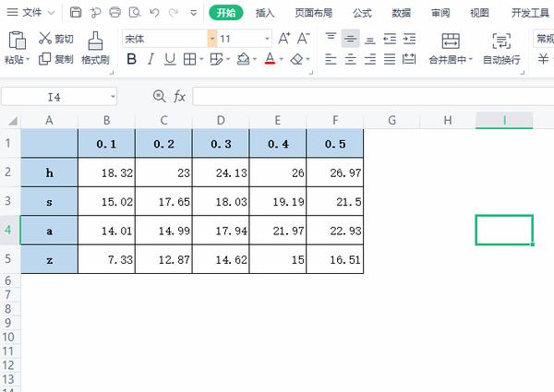Align text to vertical middle
The width and height of the screenshot is (554, 392).
point(351,38)
